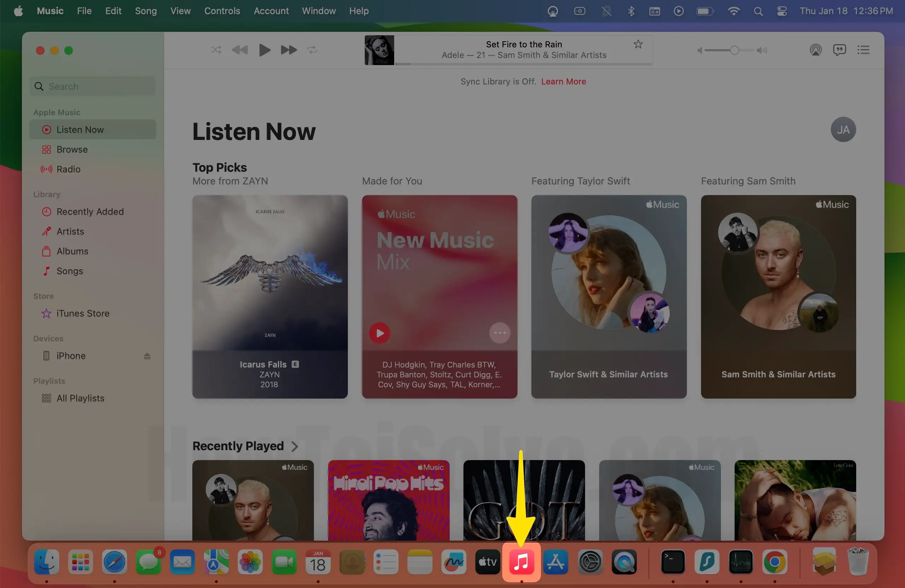Open the Playing Next queue
Image resolution: width=905 pixels, height=588 pixels.
tap(863, 50)
